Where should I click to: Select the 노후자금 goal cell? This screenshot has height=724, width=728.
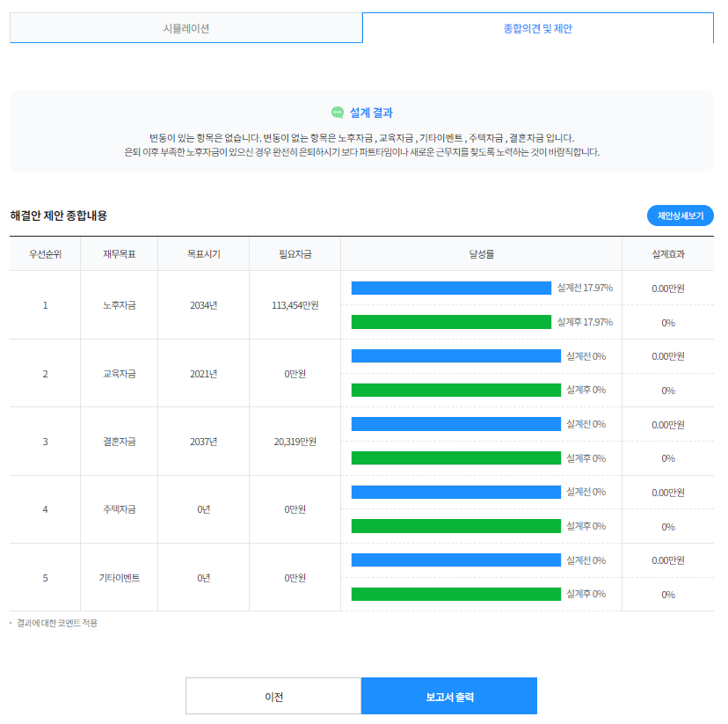[120, 305]
